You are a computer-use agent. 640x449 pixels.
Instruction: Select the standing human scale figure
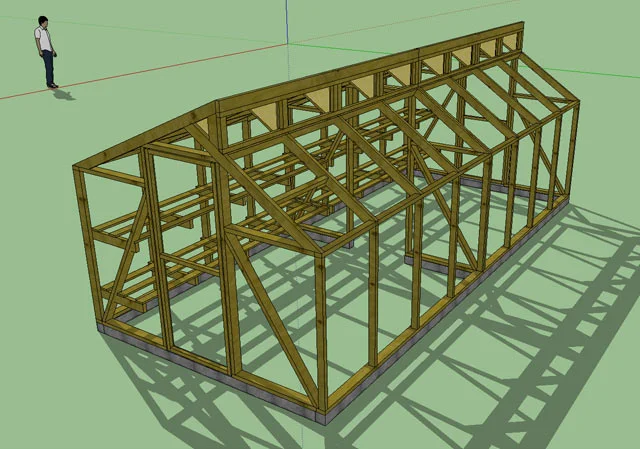pos(46,52)
